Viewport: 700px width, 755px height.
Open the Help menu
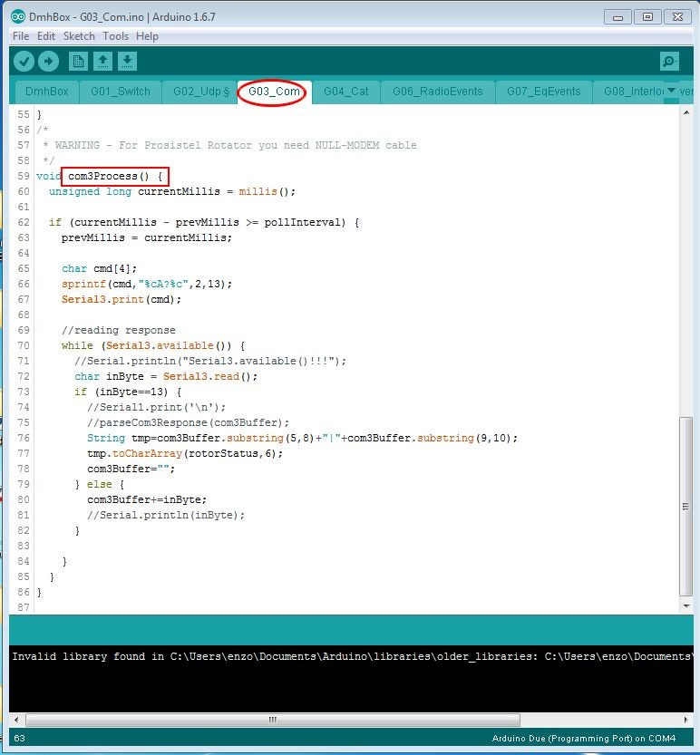tap(147, 36)
